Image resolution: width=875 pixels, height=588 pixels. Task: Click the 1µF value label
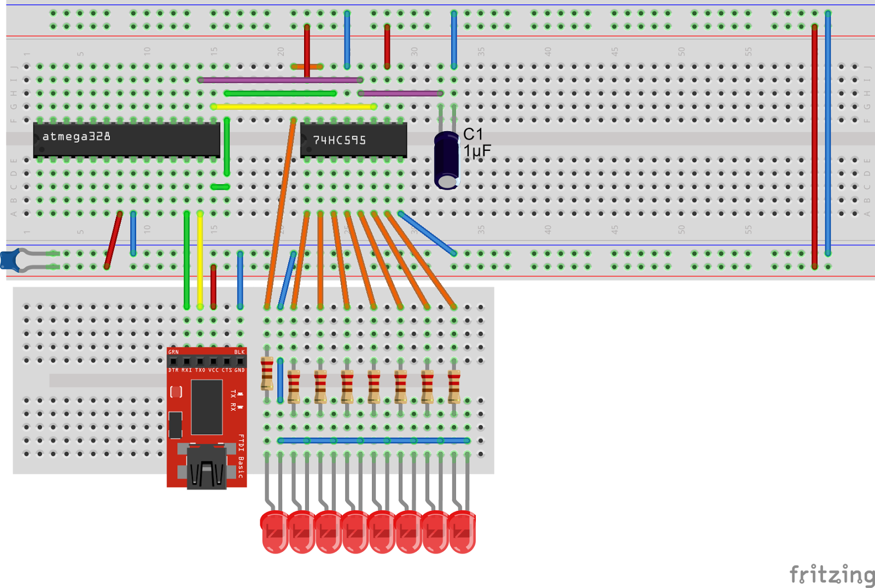click(477, 151)
